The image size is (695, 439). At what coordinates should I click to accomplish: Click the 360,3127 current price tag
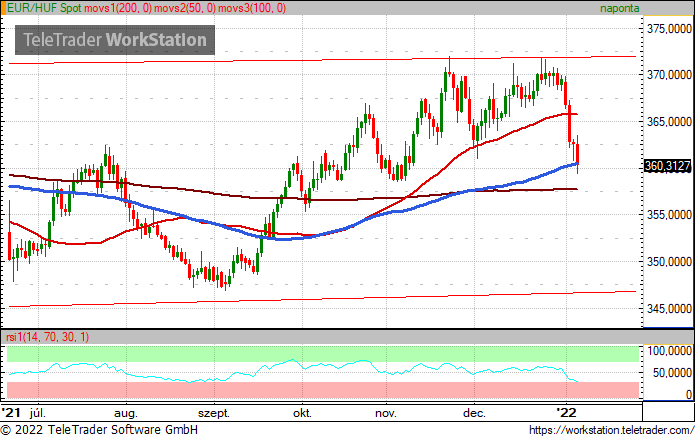coord(667,166)
